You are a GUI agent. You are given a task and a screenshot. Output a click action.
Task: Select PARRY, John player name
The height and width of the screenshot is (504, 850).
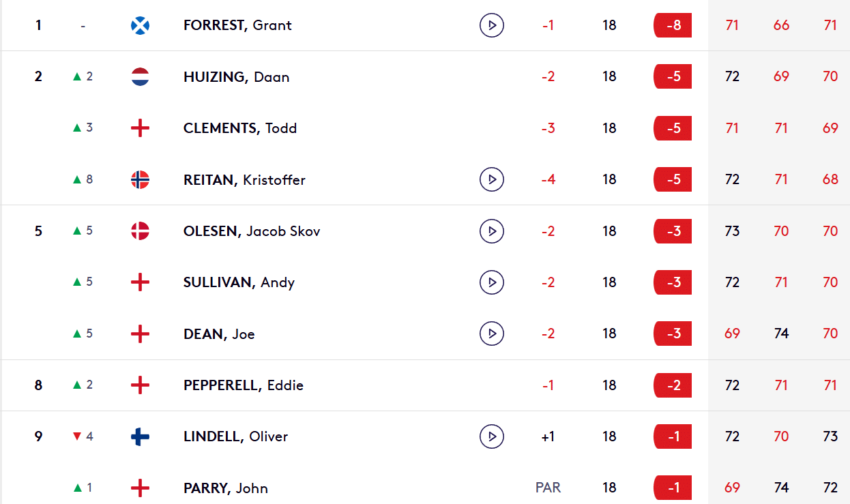coord(226,488)
